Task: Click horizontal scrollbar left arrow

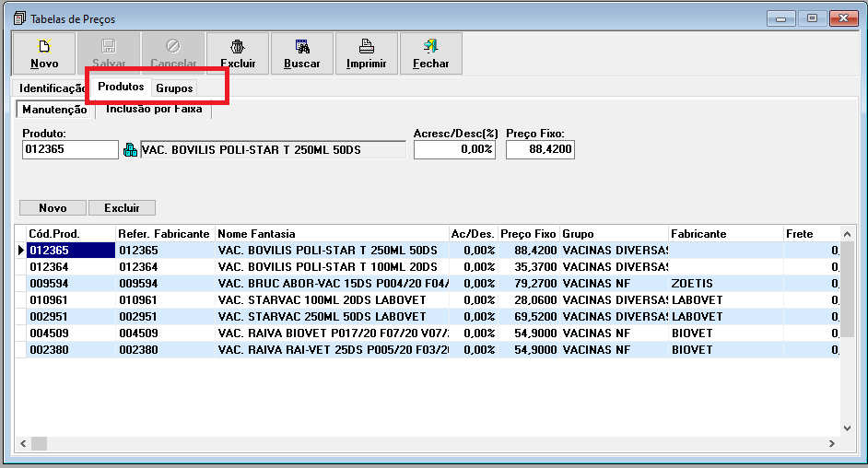Action: click(23, 444)
